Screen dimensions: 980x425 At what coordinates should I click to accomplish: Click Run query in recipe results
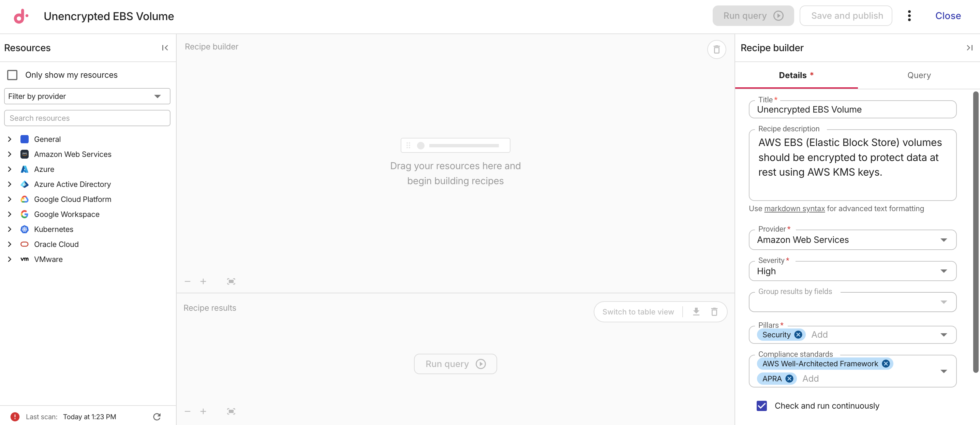click(x=455, y=364)
